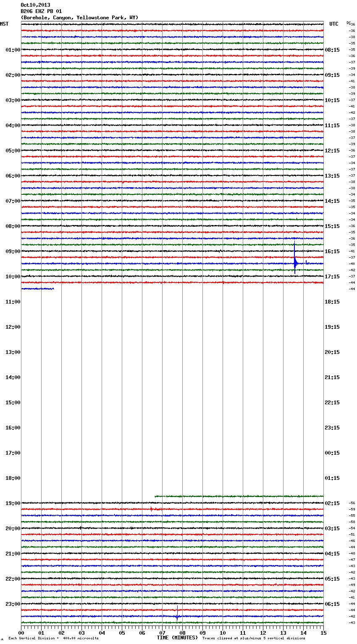Select the 08:00 MST hour label

pyautogui.click(x=13, y=226)
